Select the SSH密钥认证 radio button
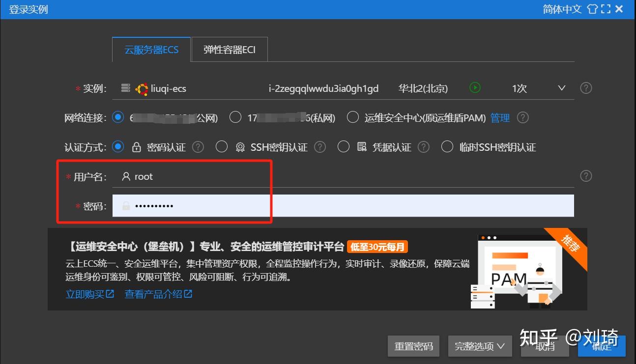This screenshot has height=364, width=636. pos(222,146)
